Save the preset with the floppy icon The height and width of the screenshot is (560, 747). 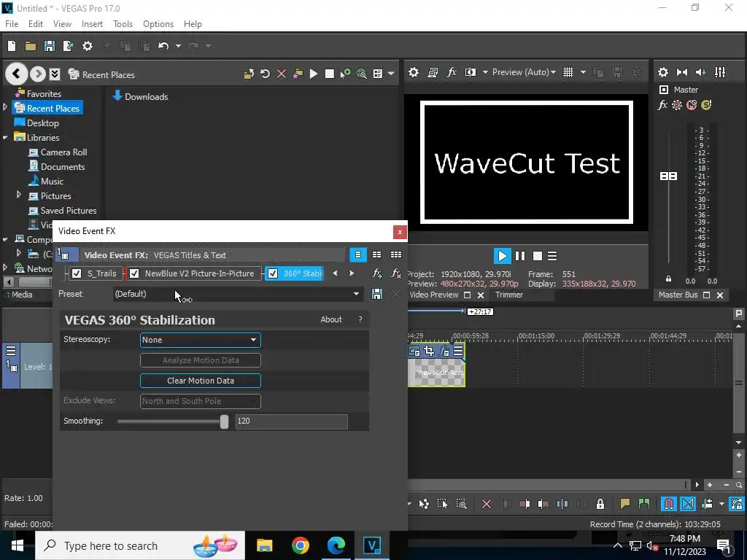[x=377, y=294]
